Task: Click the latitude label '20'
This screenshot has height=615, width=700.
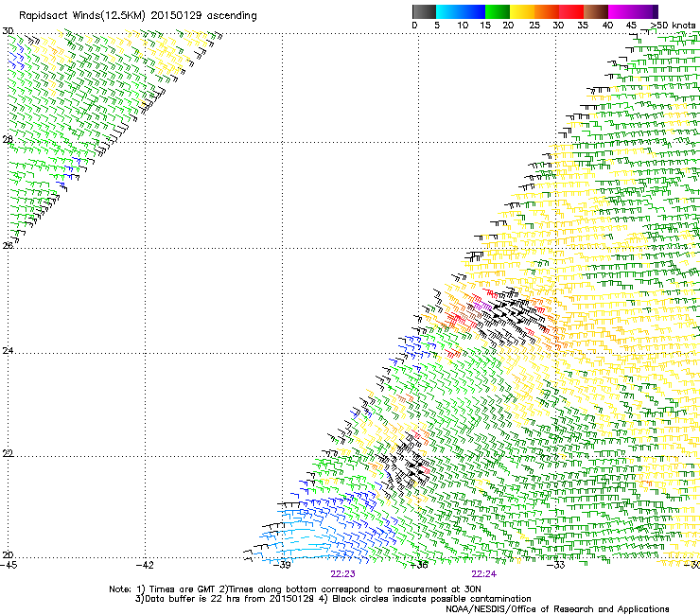Action: click(8, 555)
